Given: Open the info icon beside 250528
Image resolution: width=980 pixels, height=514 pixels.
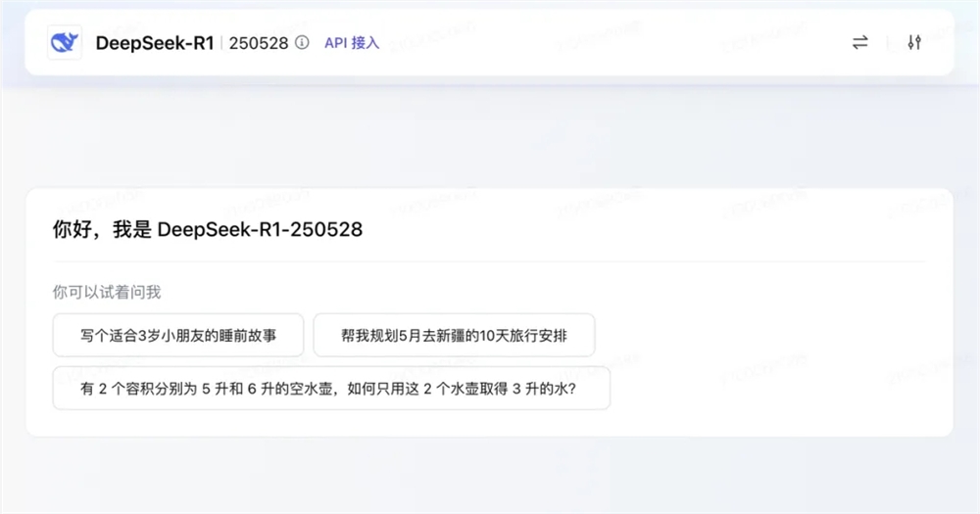Looking at the screenshot, I should click(302, 42).
